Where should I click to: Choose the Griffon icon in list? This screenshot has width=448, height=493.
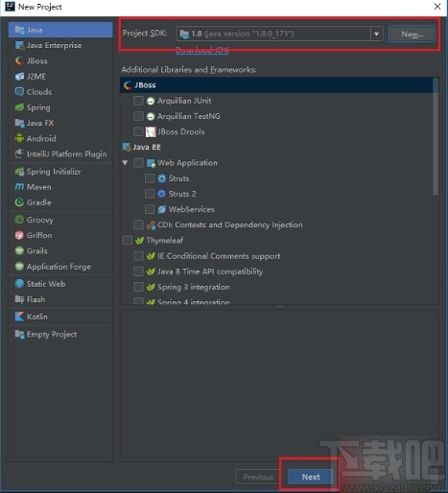pyautogui.click(x=19, y=235)
